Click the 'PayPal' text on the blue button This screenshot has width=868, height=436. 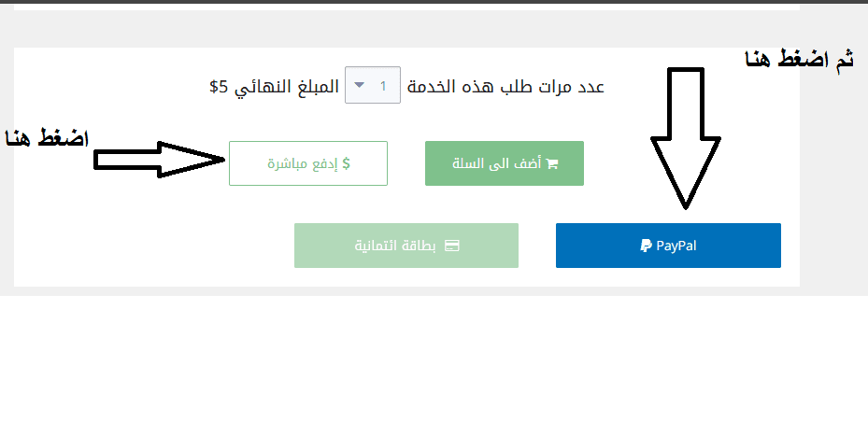pos(676,246)
